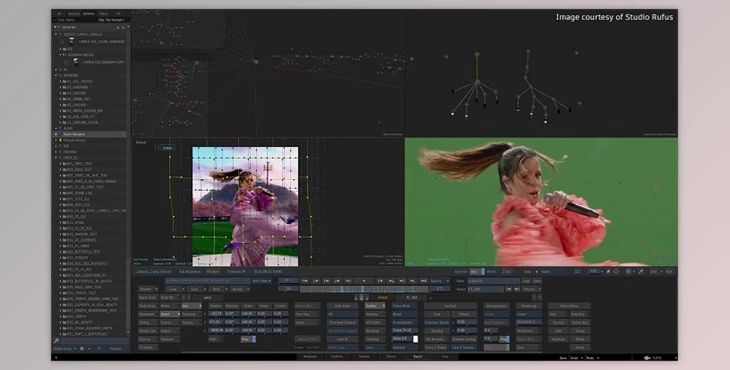
Task: Toggle the Motion Blur button
Action: (307, 306)
